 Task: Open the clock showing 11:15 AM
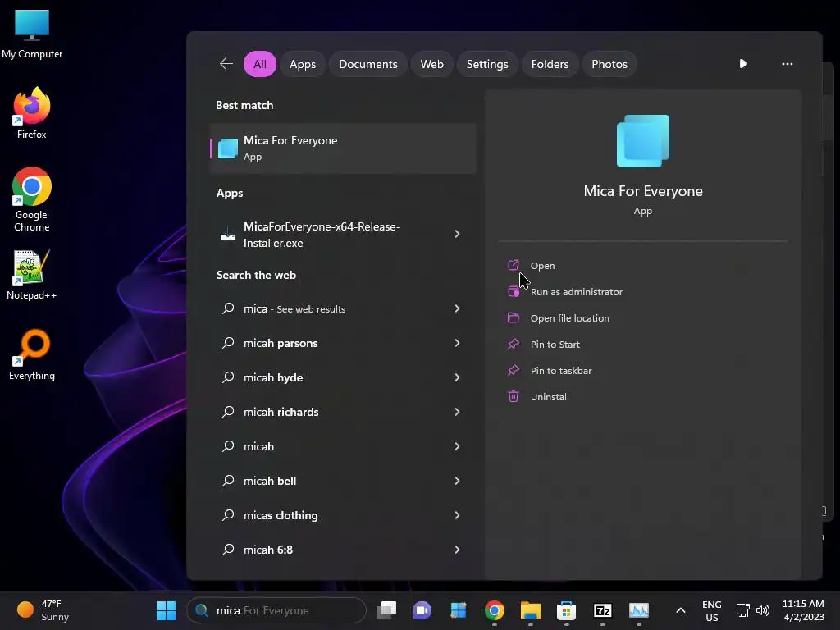(x=803, y=610)
